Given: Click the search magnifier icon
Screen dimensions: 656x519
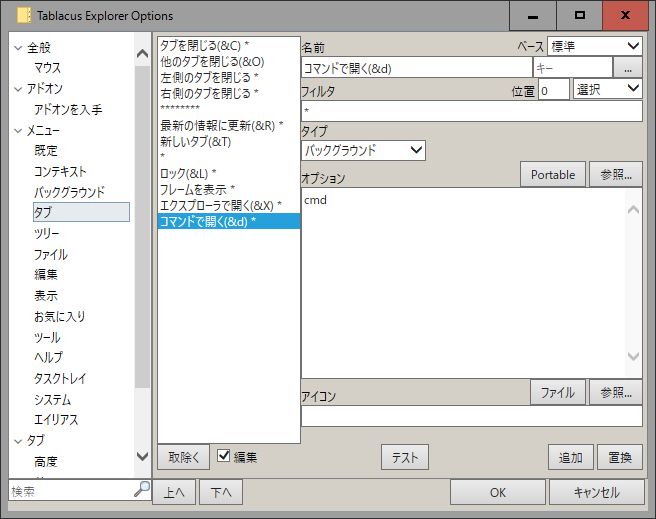Looking at the screenshot, I should [141, 492].
